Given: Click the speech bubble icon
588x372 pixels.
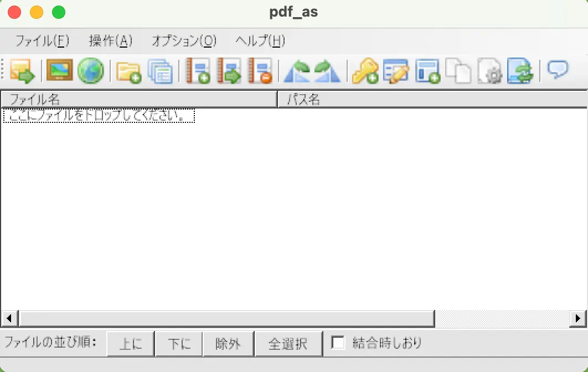Looking at the screenshot, I should pyautogui.click(x=558, y=70).
